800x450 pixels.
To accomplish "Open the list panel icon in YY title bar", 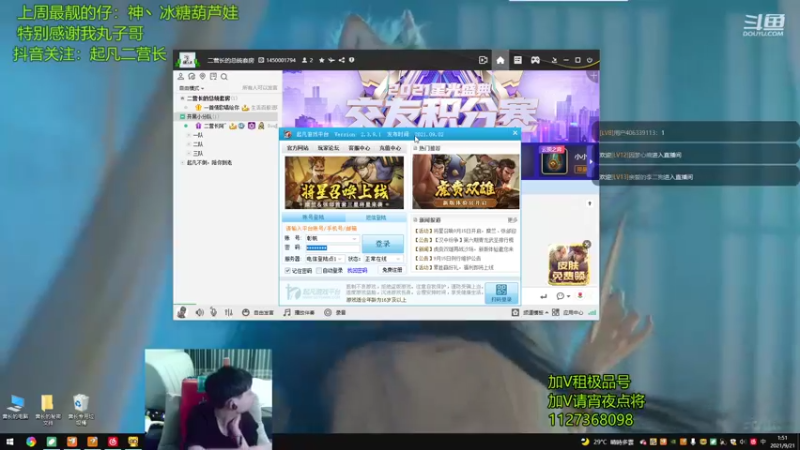I will (517, 60).
